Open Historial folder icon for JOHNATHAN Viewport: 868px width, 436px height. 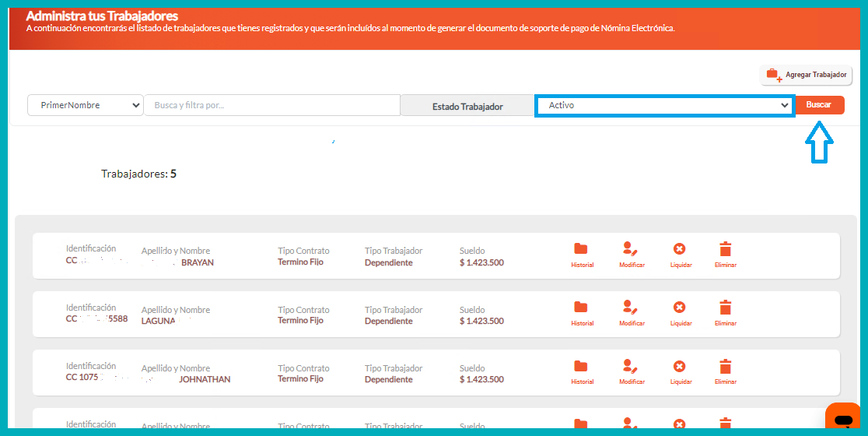581,366
